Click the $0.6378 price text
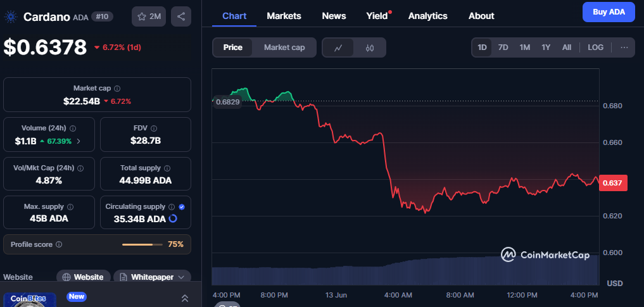 point(45,47)
